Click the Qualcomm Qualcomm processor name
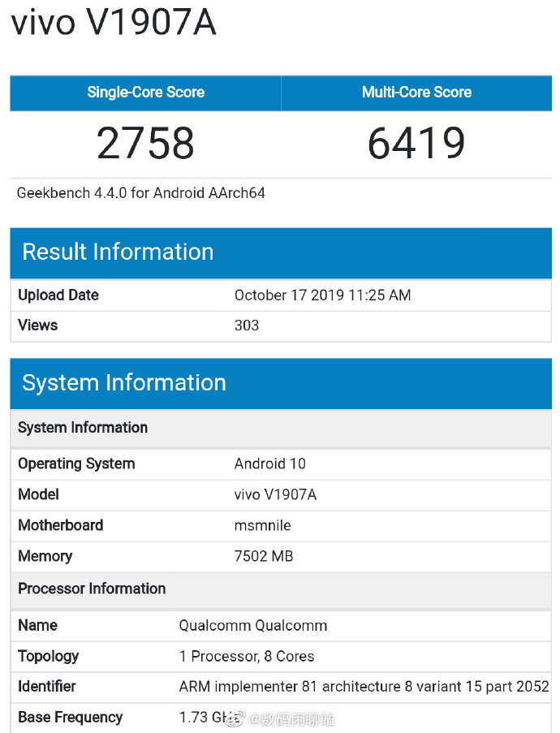The width and height of the screenshot is (560, 733). (253, 625)
